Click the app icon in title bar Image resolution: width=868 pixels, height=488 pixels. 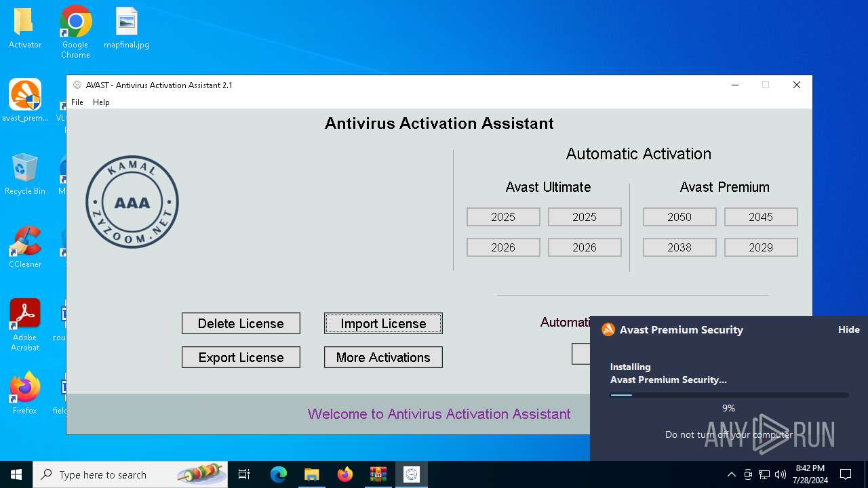pyautogui.click(x=77, y=85)
